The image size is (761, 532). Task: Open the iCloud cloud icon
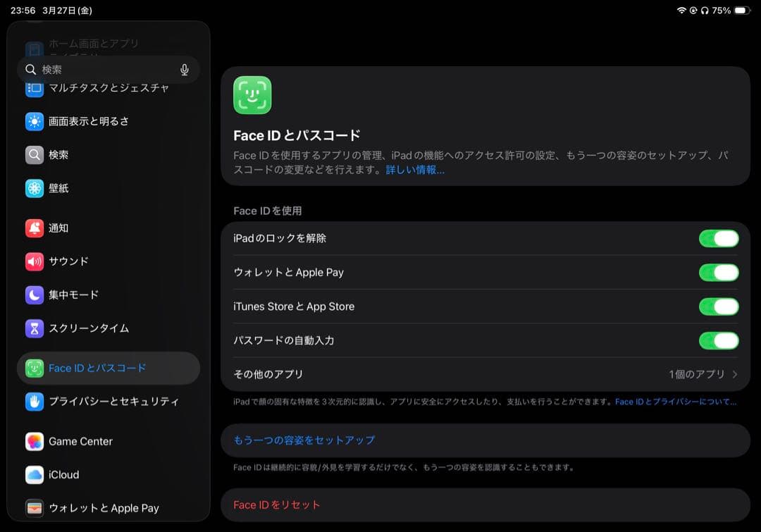(35, 475)
